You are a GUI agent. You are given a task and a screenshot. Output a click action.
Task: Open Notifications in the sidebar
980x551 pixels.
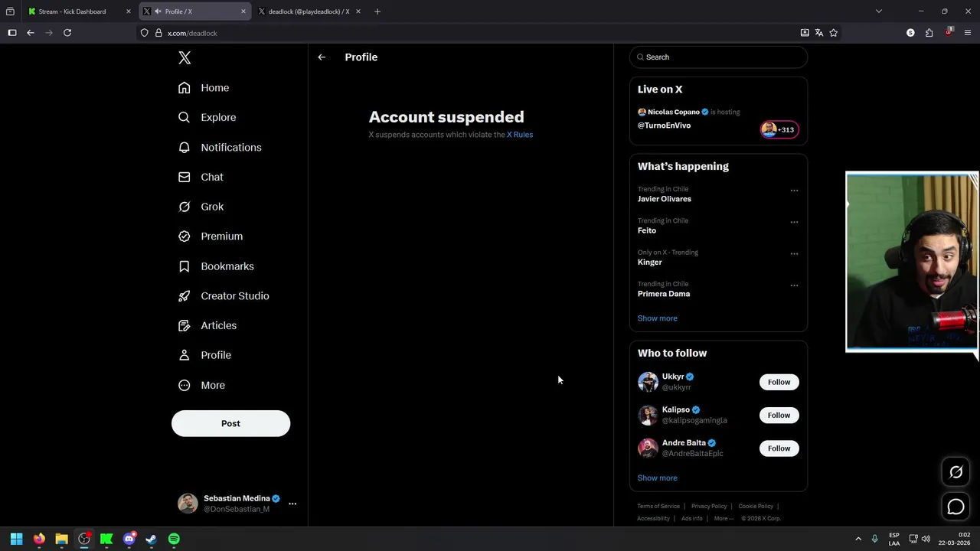[x=220, y=147]
